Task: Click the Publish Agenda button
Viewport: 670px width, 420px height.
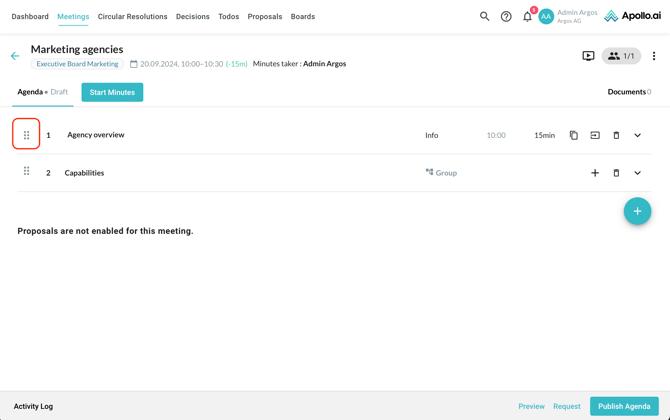Action: pos(624,406)
